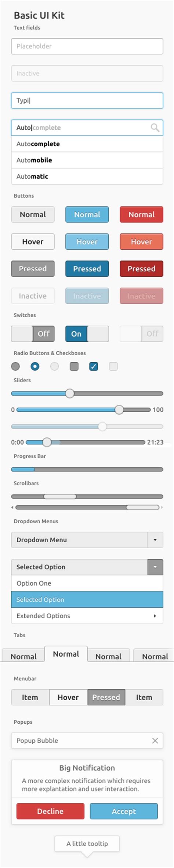Viewport: 174px width, 868px height.
Task: Click the dark blue Pressed button
Action: [87, 269]
